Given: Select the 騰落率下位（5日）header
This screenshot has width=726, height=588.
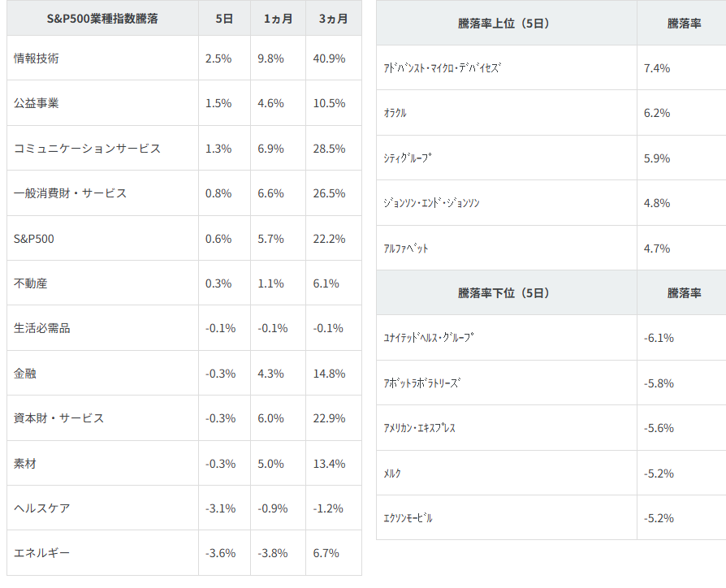Looking at the screenshot, I should pos(504,292).
